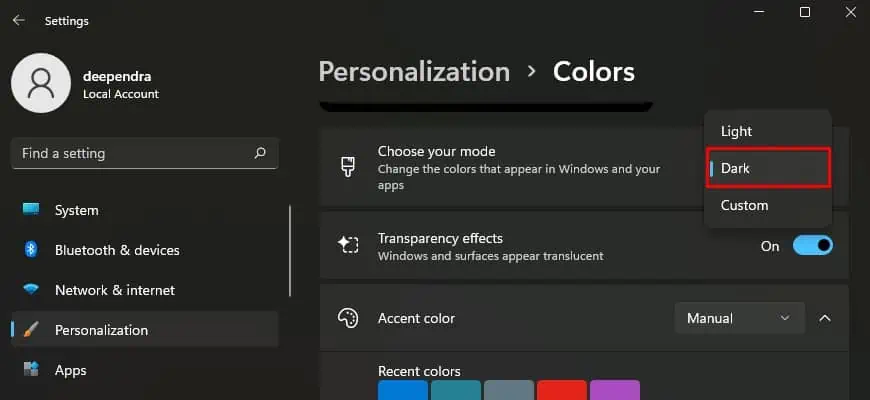Pick the blue recent color swatch
Viewport: 870px width, 400px height.
[x=403, y=390]
